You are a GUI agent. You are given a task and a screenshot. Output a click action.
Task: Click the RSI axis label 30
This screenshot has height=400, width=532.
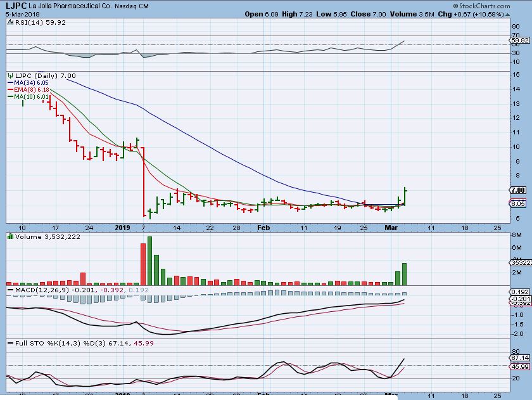point(516,53)
